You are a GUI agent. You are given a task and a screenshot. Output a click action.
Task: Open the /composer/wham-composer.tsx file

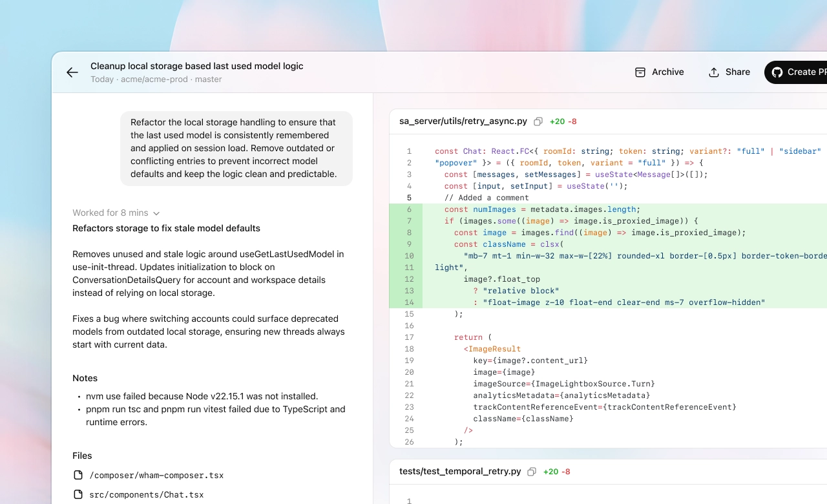click(156, 475)
